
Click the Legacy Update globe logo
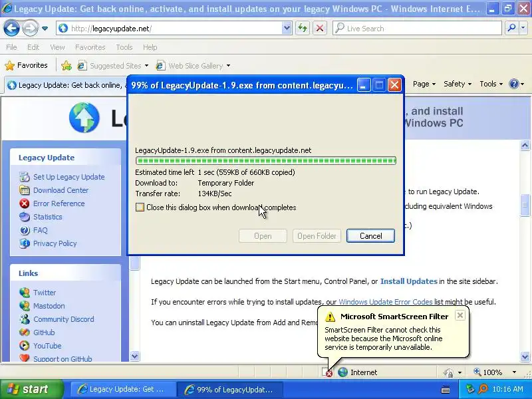coord(84,118)
